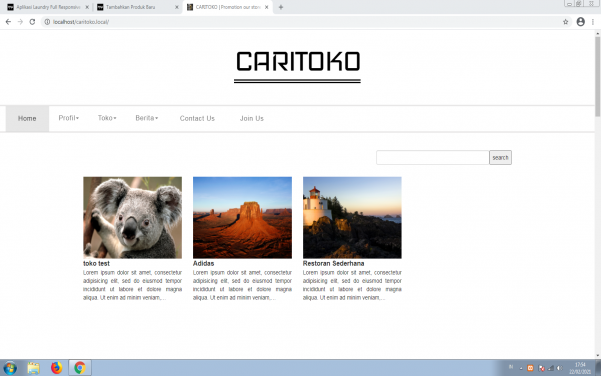Viewport: 601px width, 376px height.
Task: Click the address bar URL
Action: coord(80,22)
